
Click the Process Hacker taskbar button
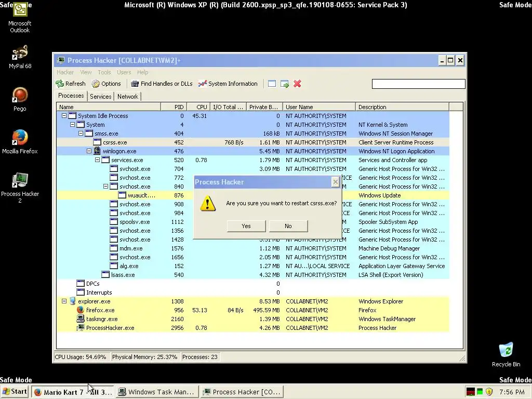coord(242,392)
